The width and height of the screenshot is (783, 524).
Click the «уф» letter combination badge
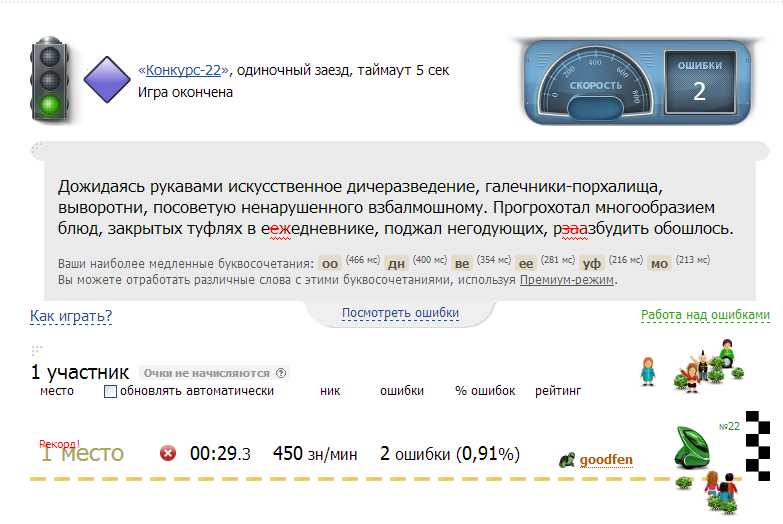click(x=592, y=263)
